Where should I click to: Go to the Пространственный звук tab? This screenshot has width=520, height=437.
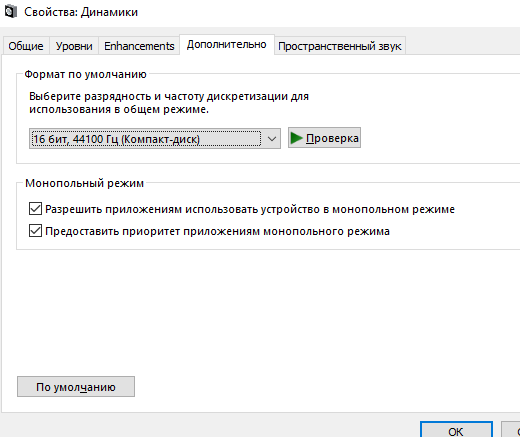pos(340,46)
